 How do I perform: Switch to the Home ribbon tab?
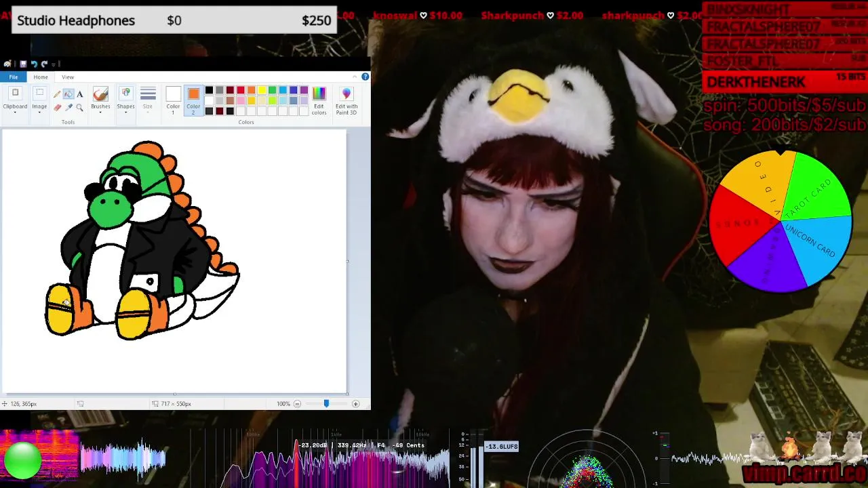coord(41,77)
